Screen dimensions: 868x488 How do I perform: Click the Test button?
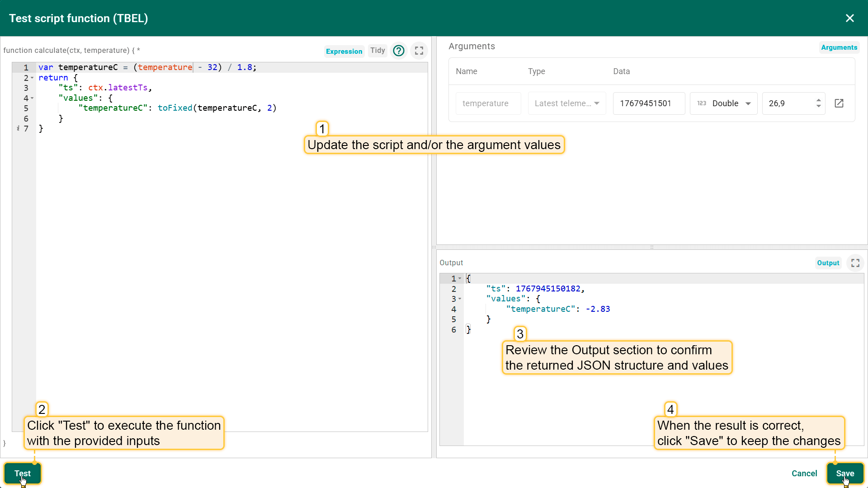tap(23, 473)
